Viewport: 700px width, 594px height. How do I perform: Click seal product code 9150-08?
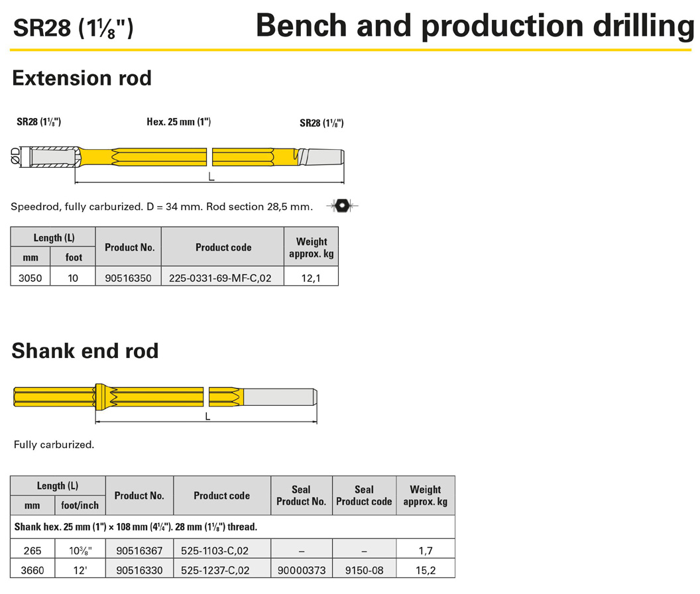365,570
